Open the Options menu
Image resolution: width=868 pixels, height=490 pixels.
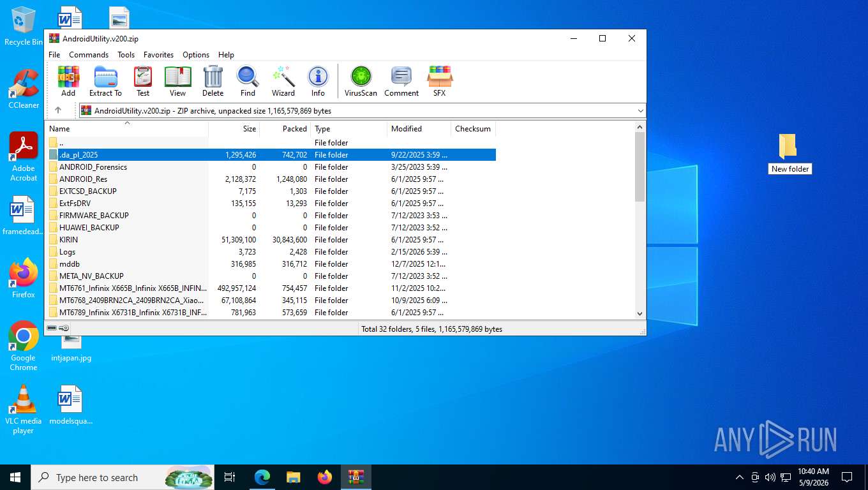click(196, 55)
